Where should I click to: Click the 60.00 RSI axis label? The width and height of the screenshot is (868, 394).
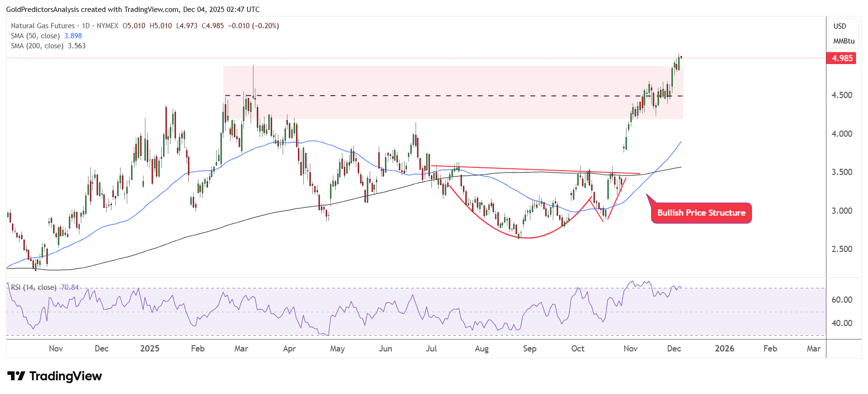(x=842, y=300)
